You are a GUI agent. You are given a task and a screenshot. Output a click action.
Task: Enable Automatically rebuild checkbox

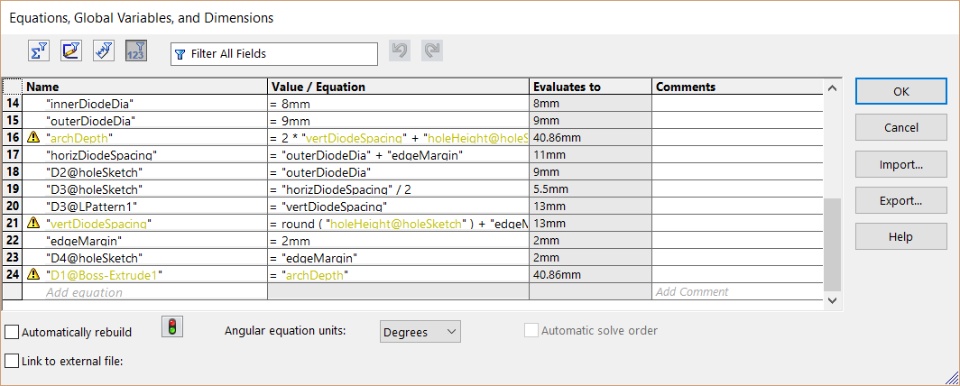pos(12,333)
